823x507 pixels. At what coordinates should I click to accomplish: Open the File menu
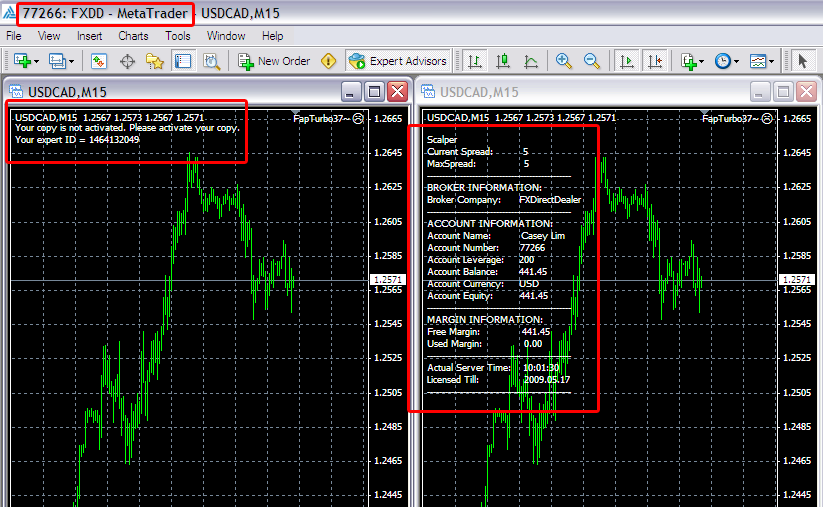pos(14,36)
